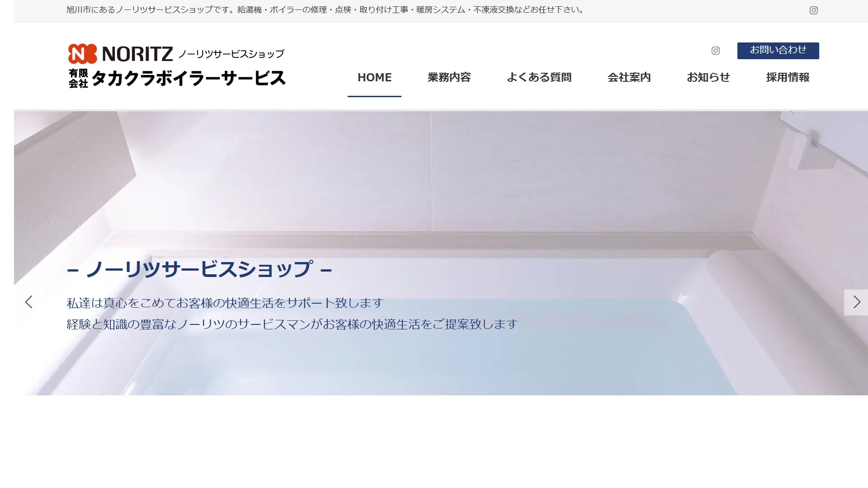Click the NORITZ logo mark
Viewport: 868px width, 488px height.
click(82, 54)
